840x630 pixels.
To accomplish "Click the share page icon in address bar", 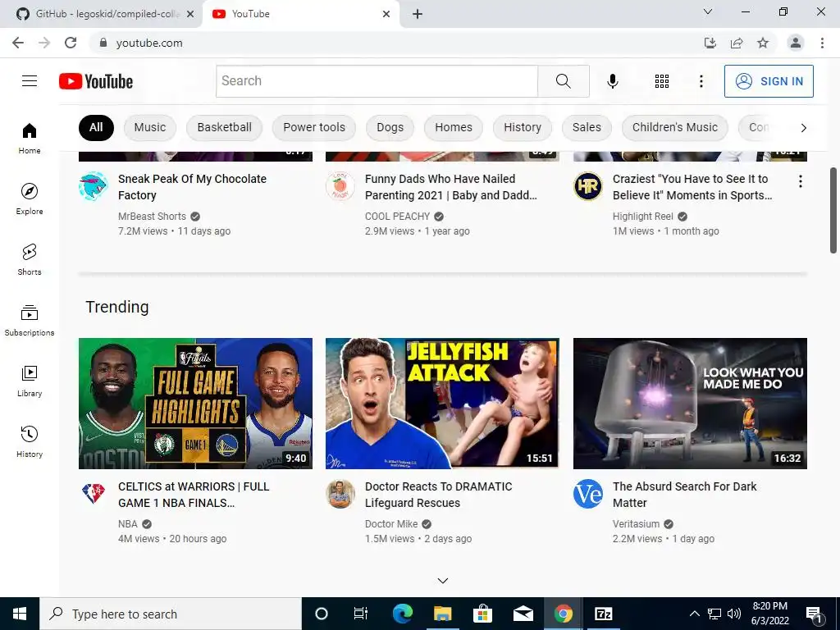I will coord(737,43).
